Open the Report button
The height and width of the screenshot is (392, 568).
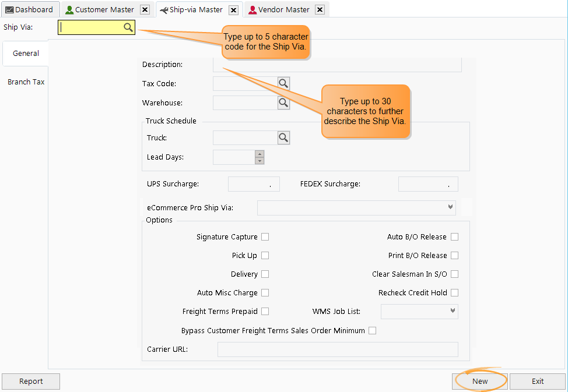click(31, 382)
